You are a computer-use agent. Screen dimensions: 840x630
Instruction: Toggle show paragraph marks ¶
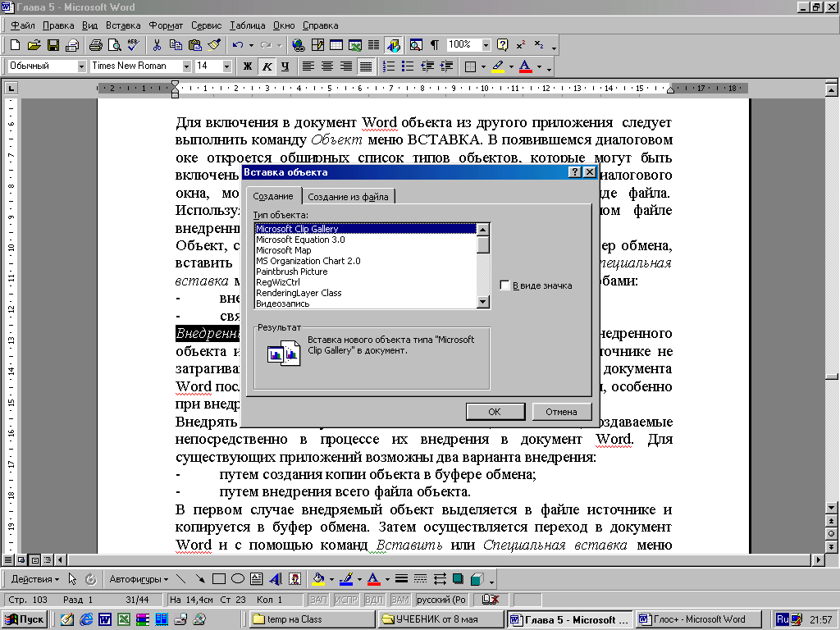(435, 45)
